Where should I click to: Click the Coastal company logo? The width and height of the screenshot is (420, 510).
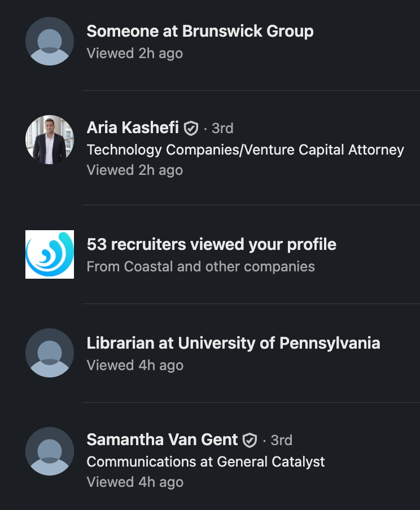click(x=50, y=254)
